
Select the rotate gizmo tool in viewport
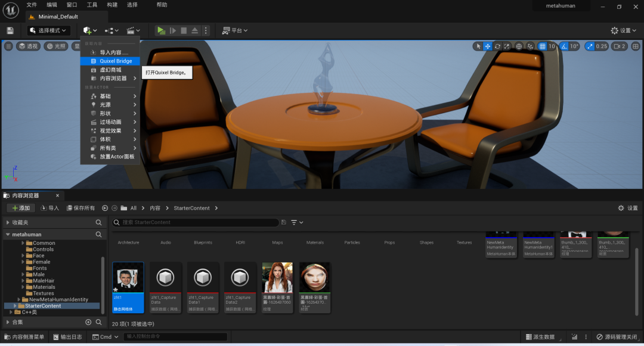click(497, 46)
